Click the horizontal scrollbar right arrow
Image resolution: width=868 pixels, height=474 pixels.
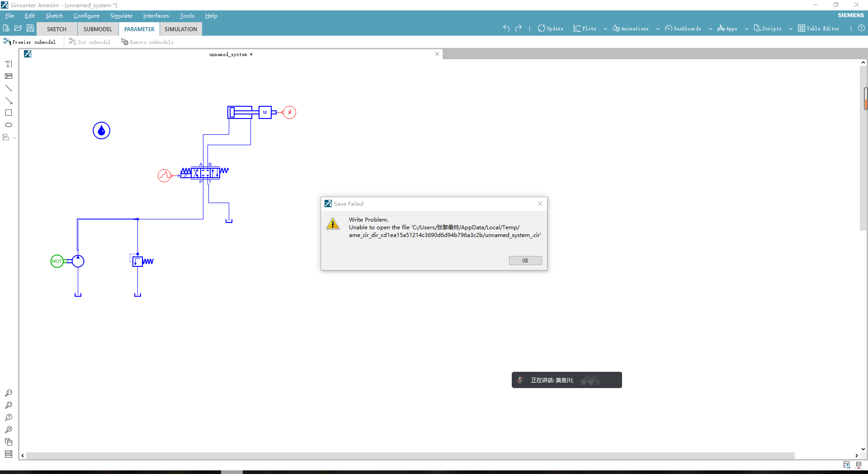click(x=856, y=455)
